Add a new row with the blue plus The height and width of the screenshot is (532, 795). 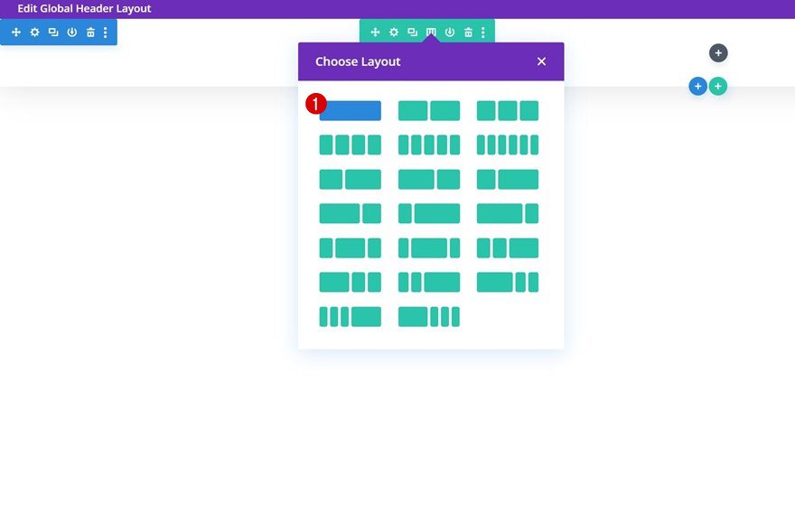697,86
